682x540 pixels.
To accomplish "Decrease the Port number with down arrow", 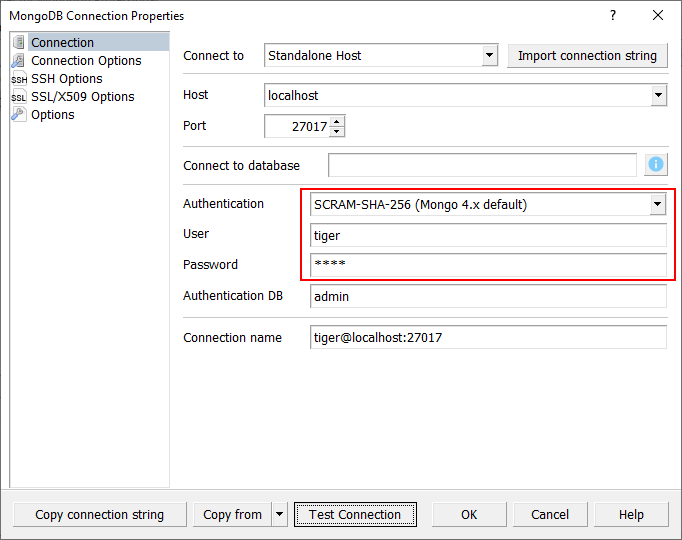I will coord(337,131).
